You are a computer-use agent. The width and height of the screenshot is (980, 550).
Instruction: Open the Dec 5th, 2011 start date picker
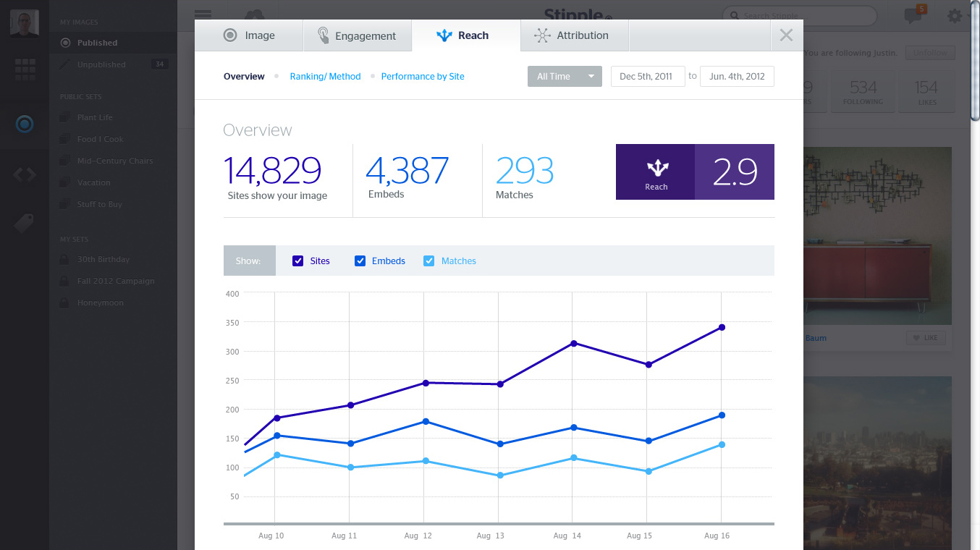[x=647, y=77]
